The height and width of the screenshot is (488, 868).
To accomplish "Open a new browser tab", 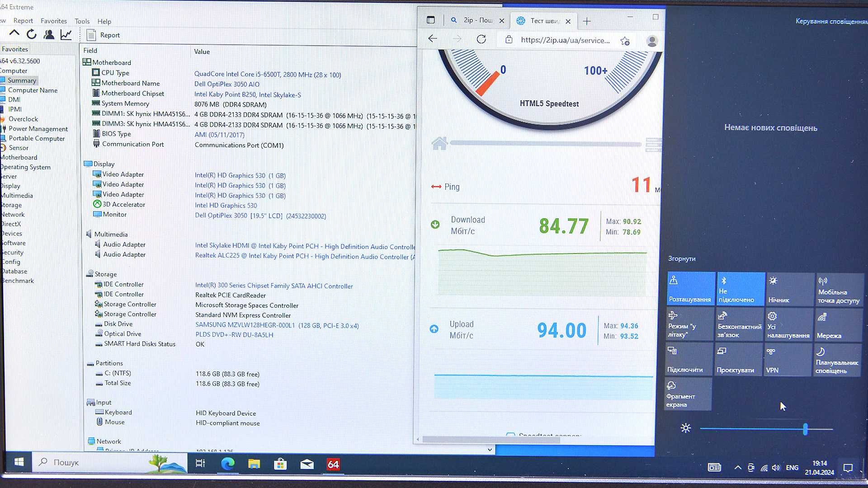I will coord(587,21).
